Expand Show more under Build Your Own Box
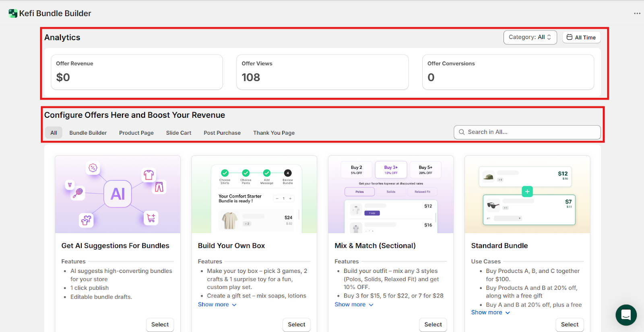This screenshot has width=644, height=332. 217,305
